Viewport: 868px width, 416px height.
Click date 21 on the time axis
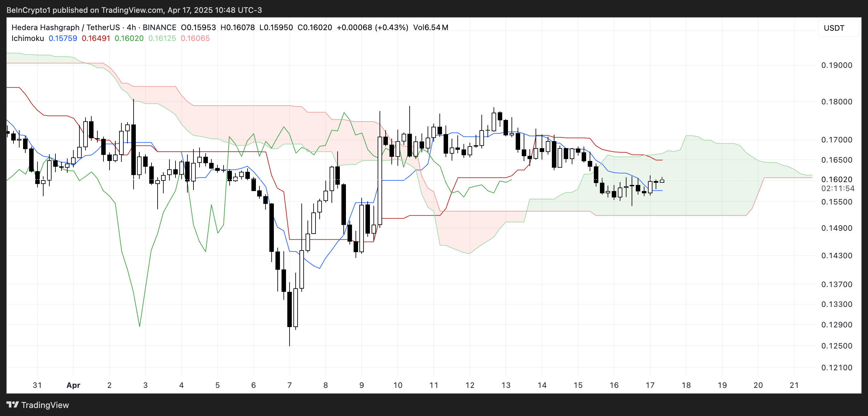click(x=794, y=385)
